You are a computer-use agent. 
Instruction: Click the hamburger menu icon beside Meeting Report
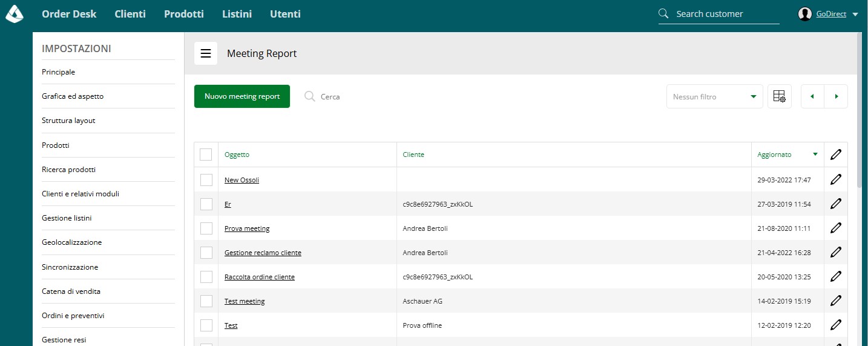point(206,53)
